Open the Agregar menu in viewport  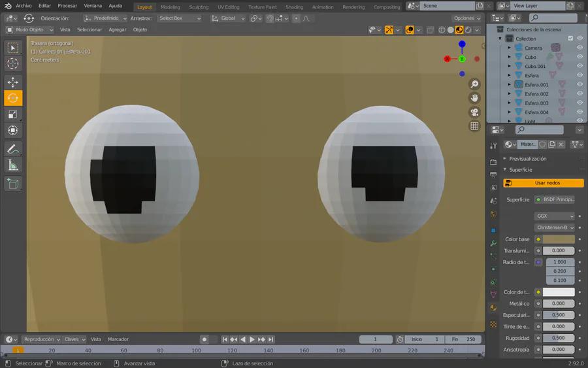118,29
